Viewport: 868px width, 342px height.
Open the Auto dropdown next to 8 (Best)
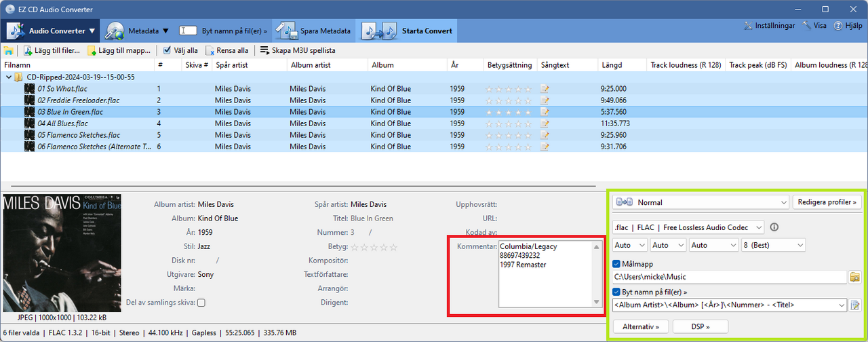(713, 245)
